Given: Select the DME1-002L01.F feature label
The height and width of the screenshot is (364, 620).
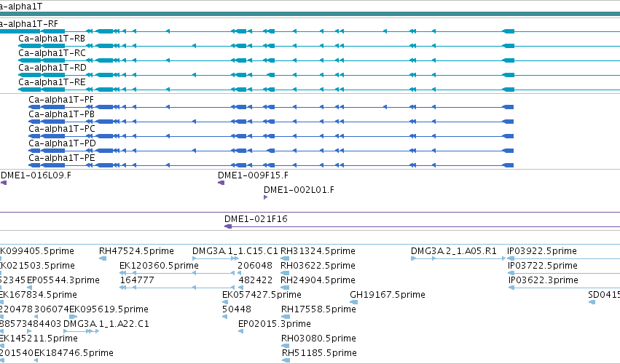Looking at the screenshot, I should 299,190.
